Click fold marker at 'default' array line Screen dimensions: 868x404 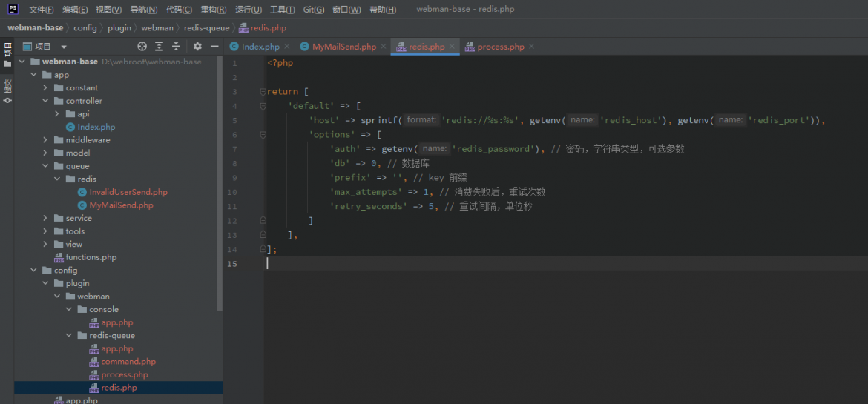[263, 106]
